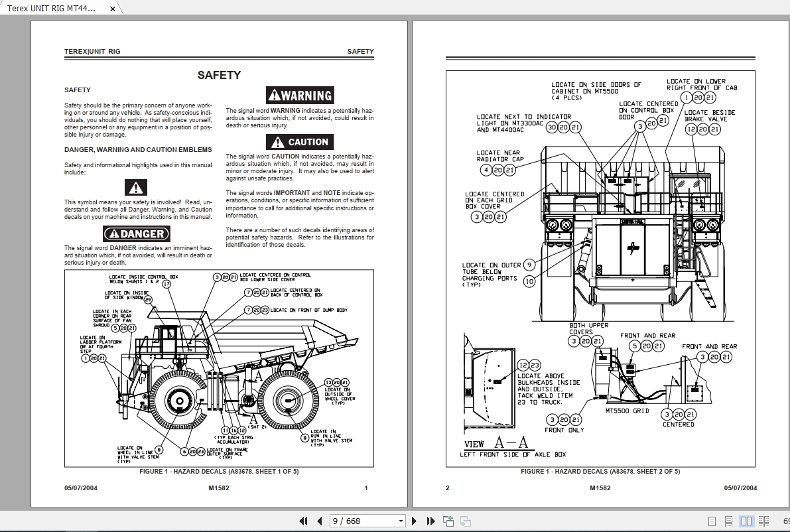Click the truck front-view diagram on page 2

tap(633, 233)
